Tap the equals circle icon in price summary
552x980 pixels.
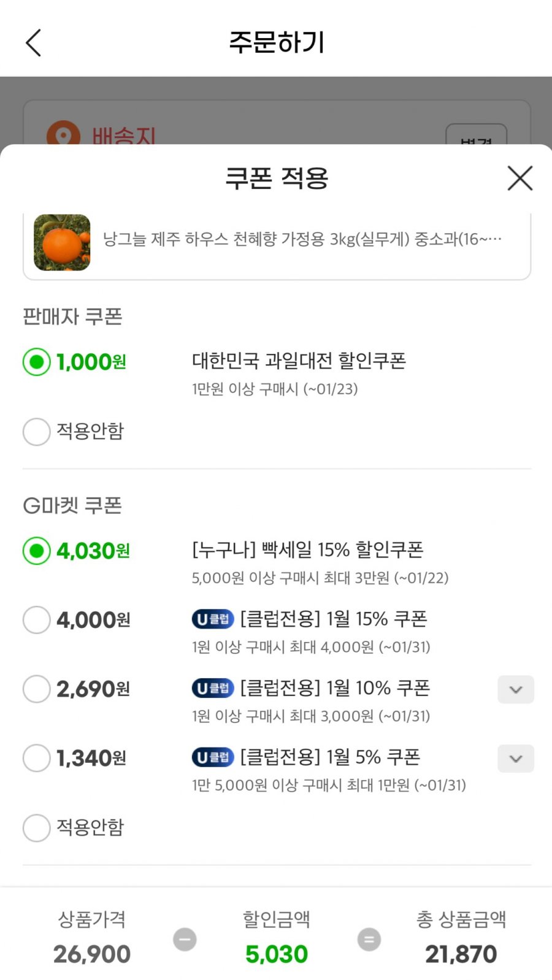[369, 940]
